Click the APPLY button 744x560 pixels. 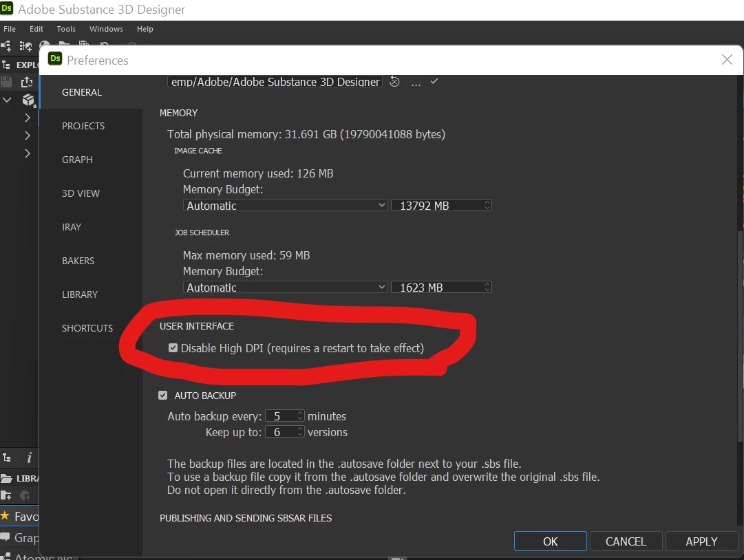pyautogui.click(x=701, y=541)
